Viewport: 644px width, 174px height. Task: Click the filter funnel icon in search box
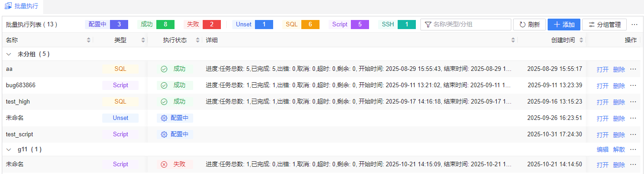click(x=428, y=25)
